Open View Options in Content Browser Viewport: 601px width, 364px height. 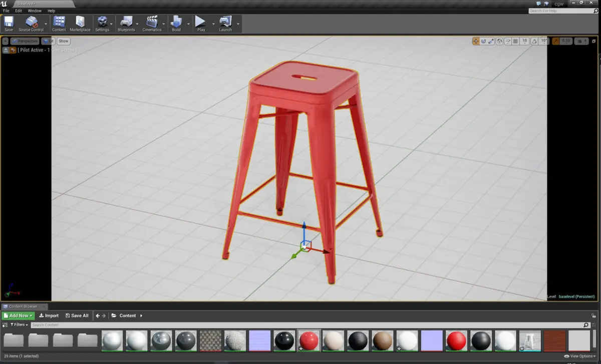[x=580, y=356]
